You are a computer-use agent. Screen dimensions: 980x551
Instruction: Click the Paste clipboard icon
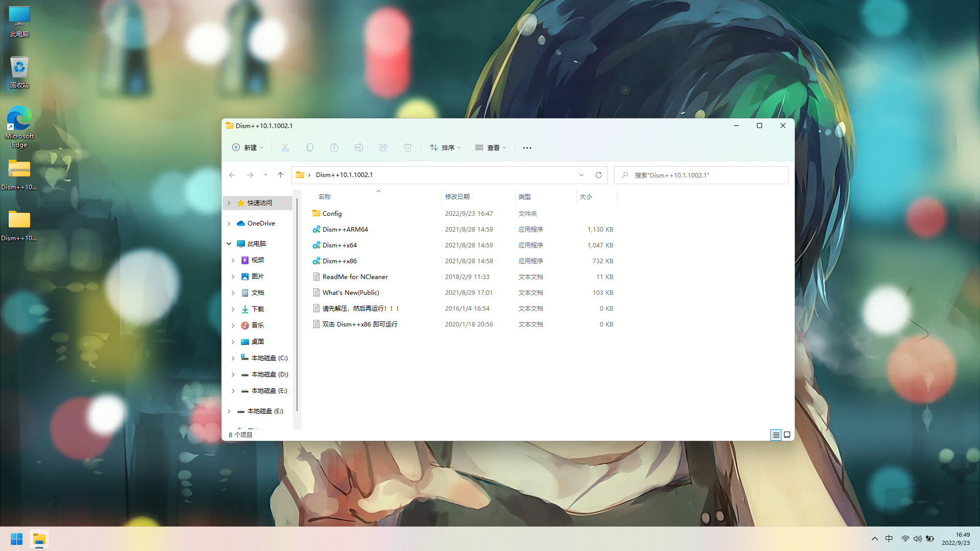334,147
